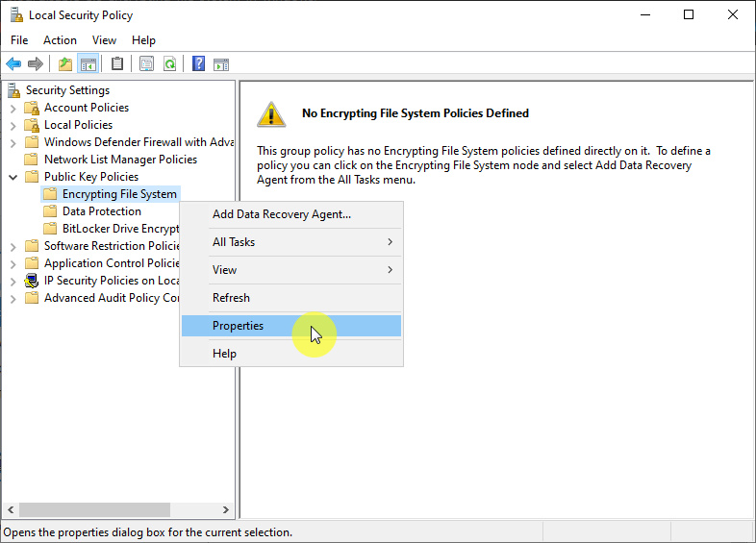Open Help via blue question mark icon

coord(198,64)
